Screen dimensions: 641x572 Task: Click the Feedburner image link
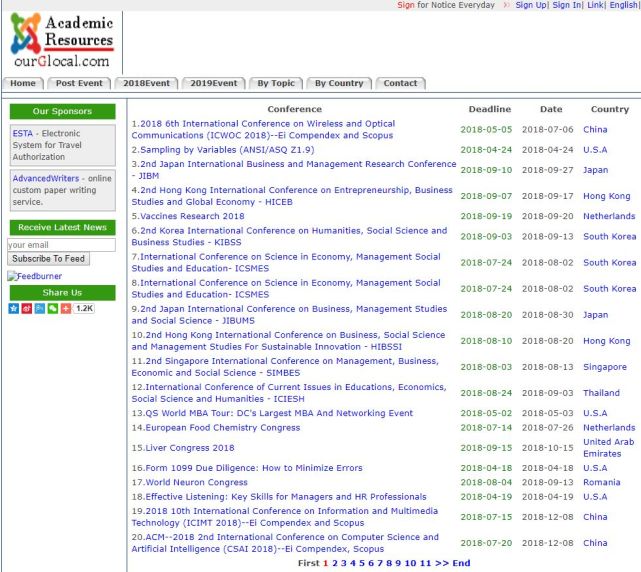pos(35,276)
